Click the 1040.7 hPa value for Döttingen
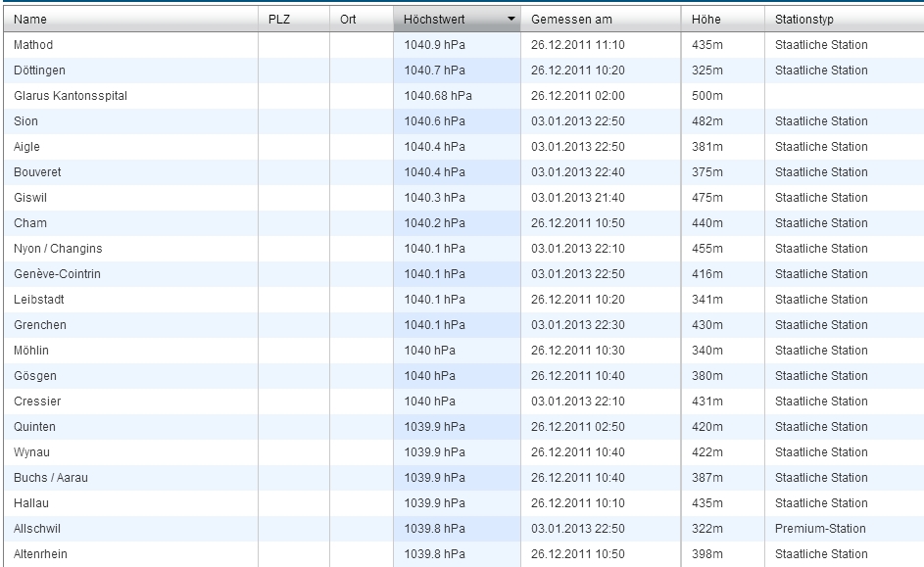 [434, 71]
